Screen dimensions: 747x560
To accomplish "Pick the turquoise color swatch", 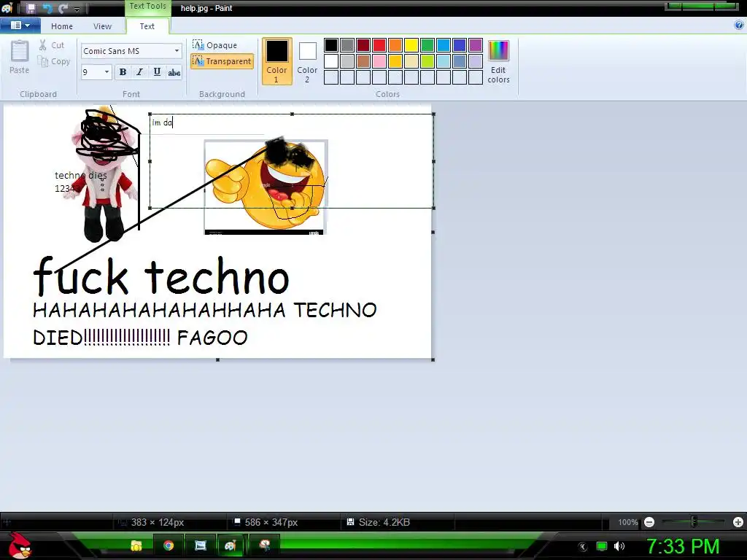I will (444, 45).
